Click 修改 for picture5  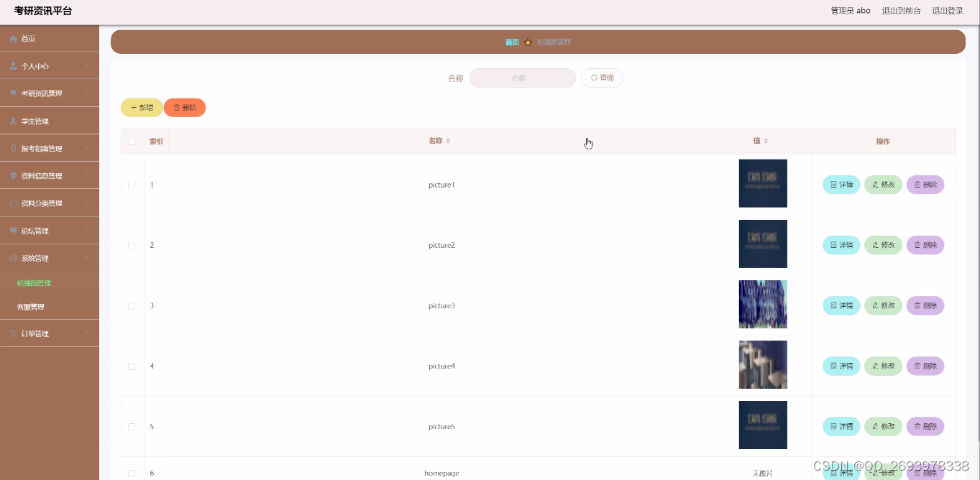point(883,426)
